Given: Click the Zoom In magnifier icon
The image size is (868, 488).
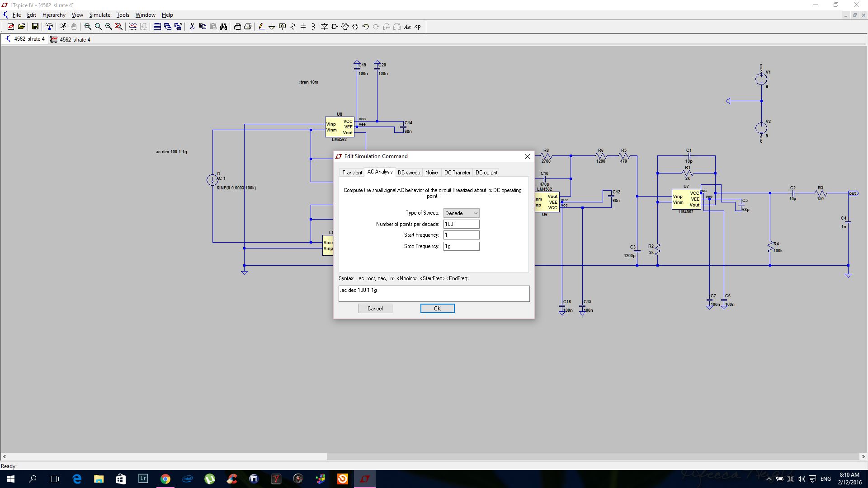Looking at the screenshot, I should point(88,27).
